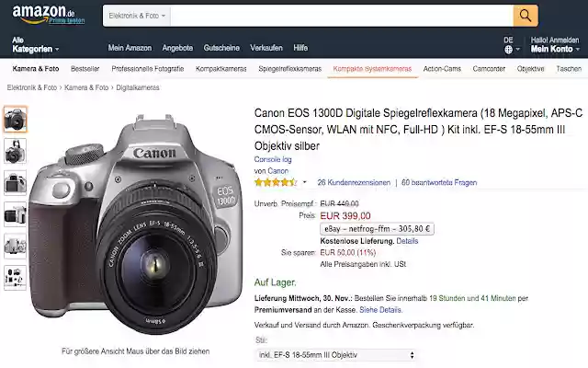Click the struck-through EUR 449,00 price

click(339, 203)
